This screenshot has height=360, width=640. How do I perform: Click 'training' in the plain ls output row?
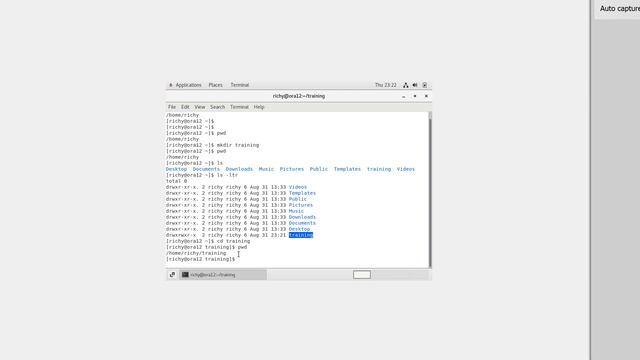[x=379, y=169]
